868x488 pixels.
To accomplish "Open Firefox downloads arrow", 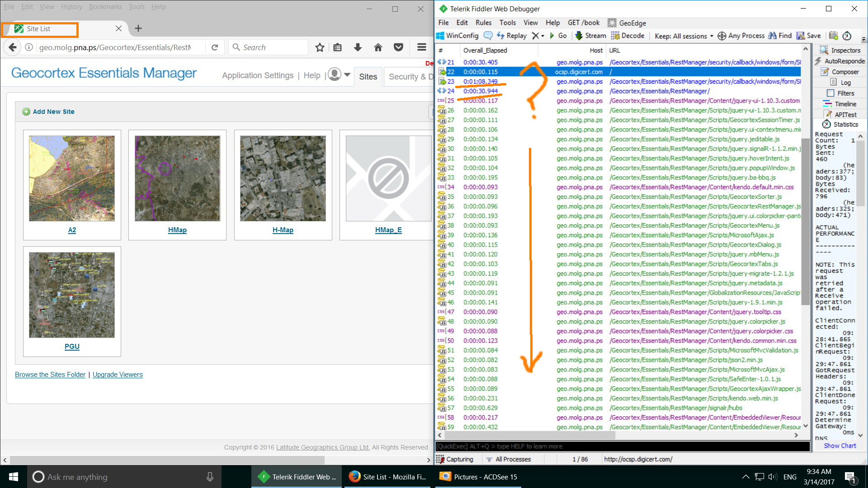I will (358, 47).
